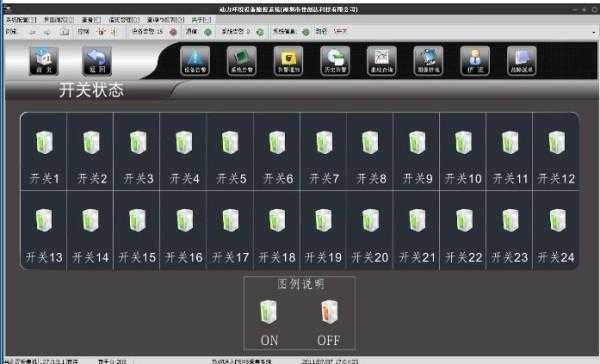This screenshot has width=600, height=364.
Task: Select the 开关10 switch icon
Action: pos(463,142)
